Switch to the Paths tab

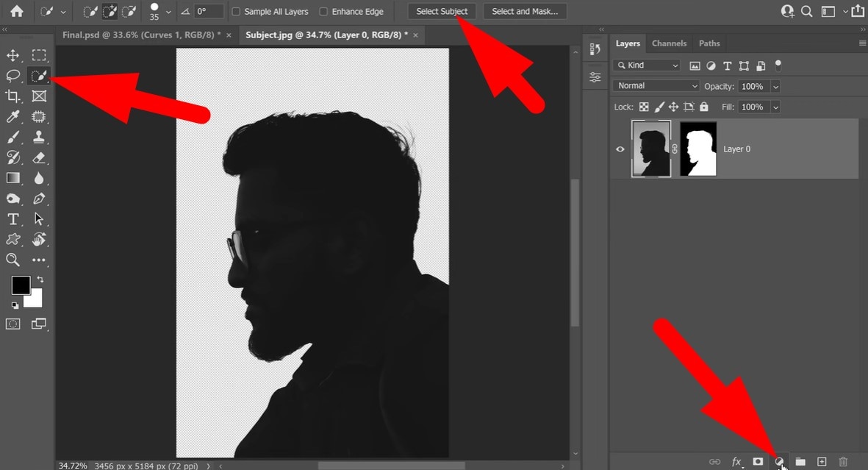(709, 43)
